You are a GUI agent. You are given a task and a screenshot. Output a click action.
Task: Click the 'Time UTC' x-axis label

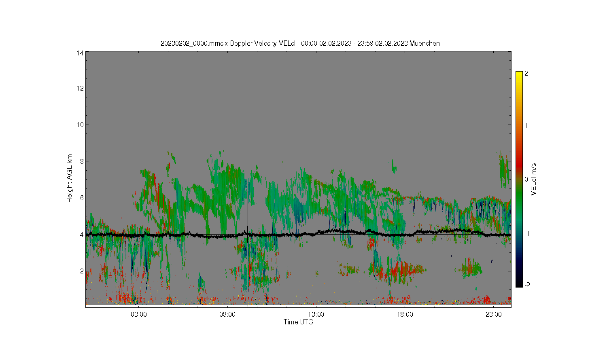(298, 322)
